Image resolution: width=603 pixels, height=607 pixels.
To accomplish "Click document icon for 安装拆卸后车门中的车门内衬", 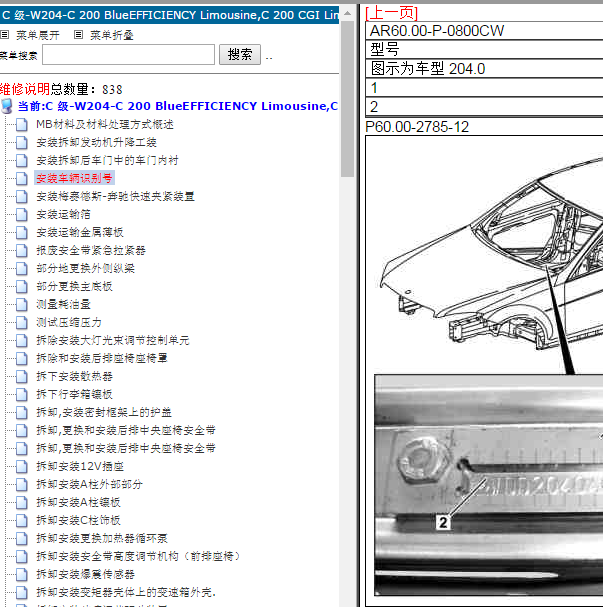I will pos(22,161).
